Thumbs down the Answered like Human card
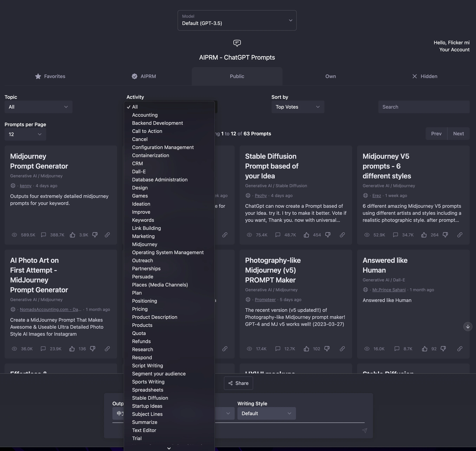Screen dimensions: 476x451 [443, 349]
